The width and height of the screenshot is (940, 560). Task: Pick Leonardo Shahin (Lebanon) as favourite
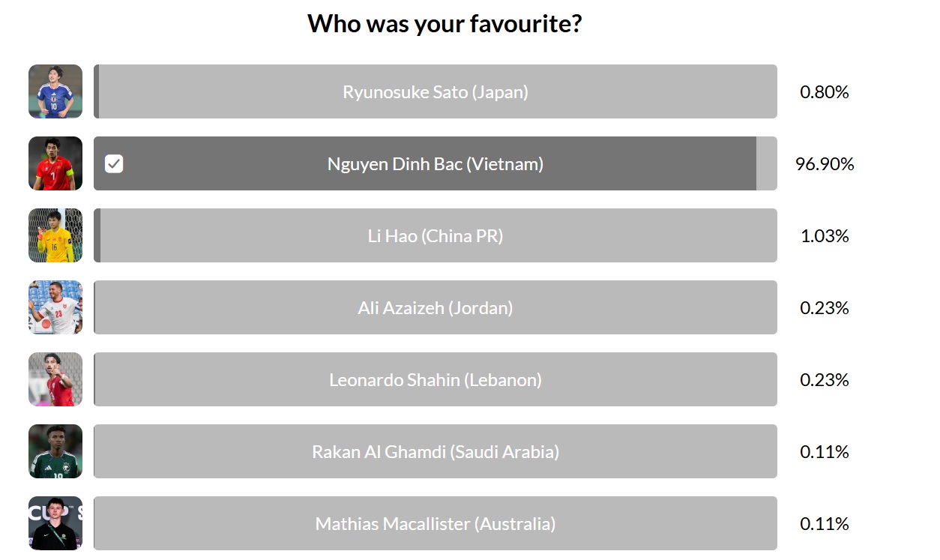point(435,379)
